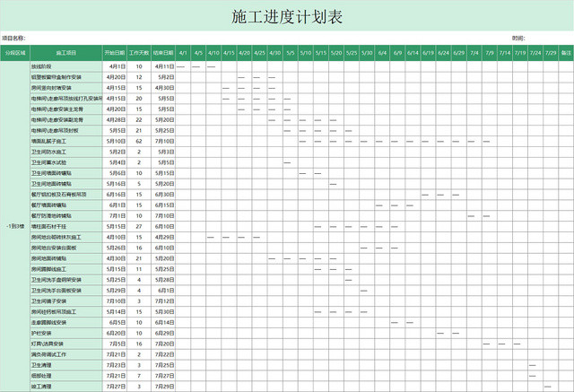The height and width of the screenshot is (392, 574).
Task: Click the 备注 column header
Action: [566, 53]
